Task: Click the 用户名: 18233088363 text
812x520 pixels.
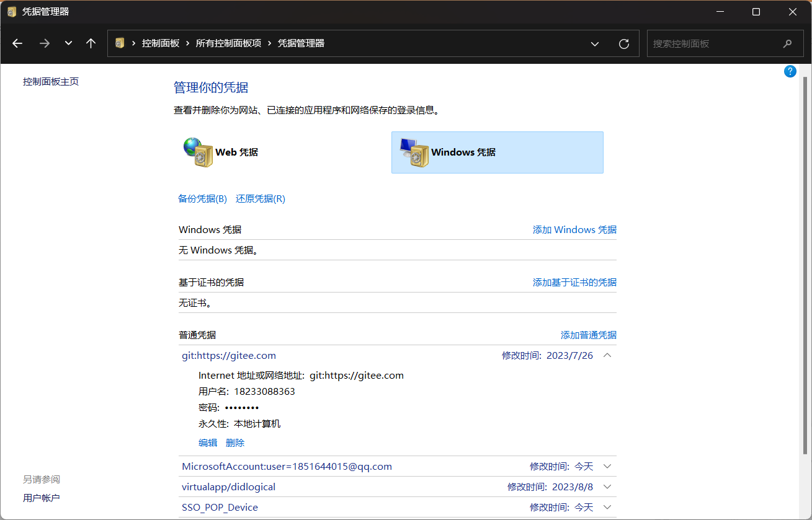Action: pos(247,392)
